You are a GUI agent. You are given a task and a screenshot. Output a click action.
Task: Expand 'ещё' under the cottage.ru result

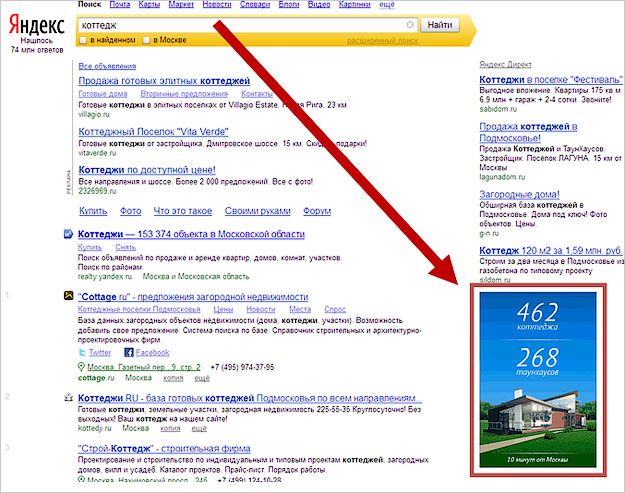click(x=202, y=378)
